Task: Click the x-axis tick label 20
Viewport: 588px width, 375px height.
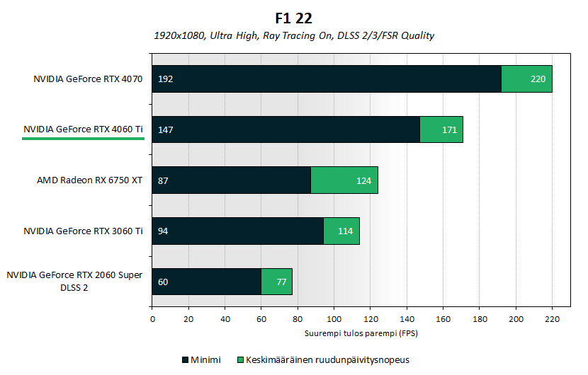Action: (x=188, y=319)
